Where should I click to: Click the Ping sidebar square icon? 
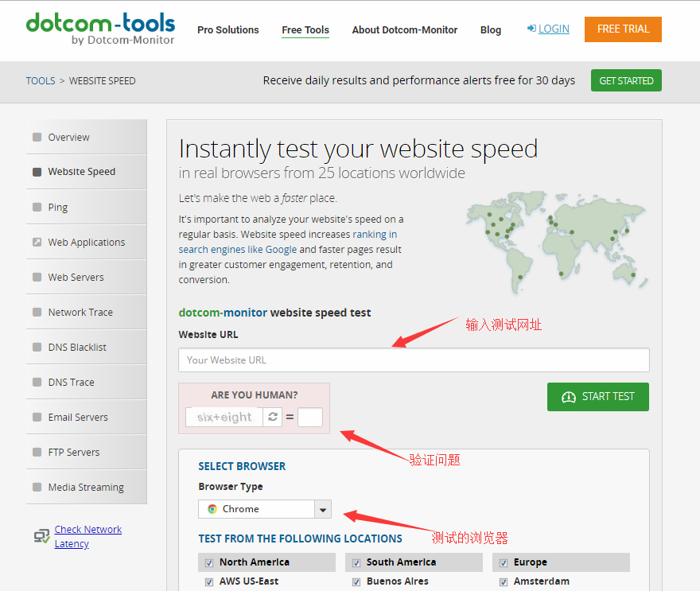point(37,207)
